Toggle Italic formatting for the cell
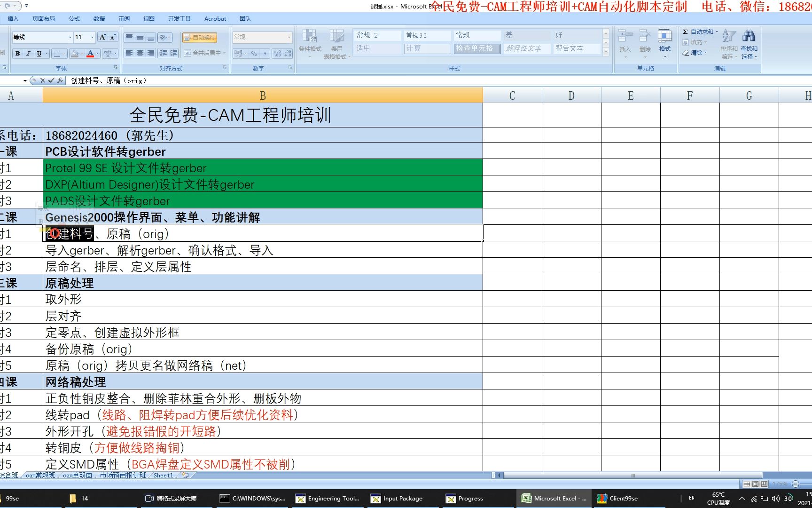Viewport: 812px width, 508px height. (x=28, y=54)
